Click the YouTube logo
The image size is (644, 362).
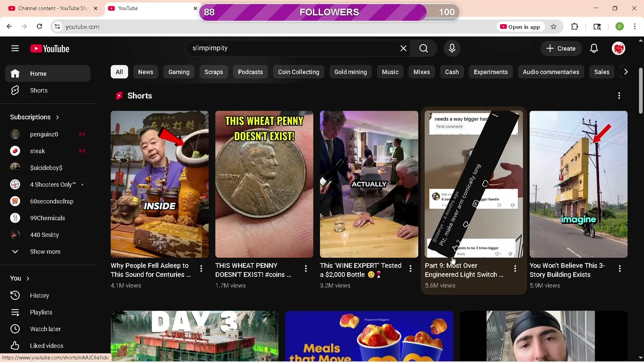[x=49, y=48]
